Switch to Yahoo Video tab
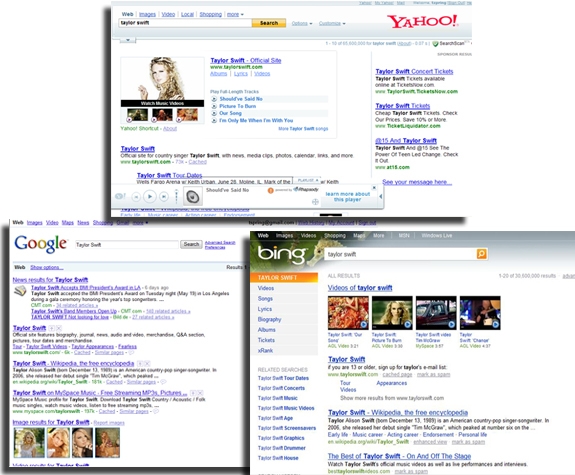The width and height of the screenshot is (575, 475). 168,14
